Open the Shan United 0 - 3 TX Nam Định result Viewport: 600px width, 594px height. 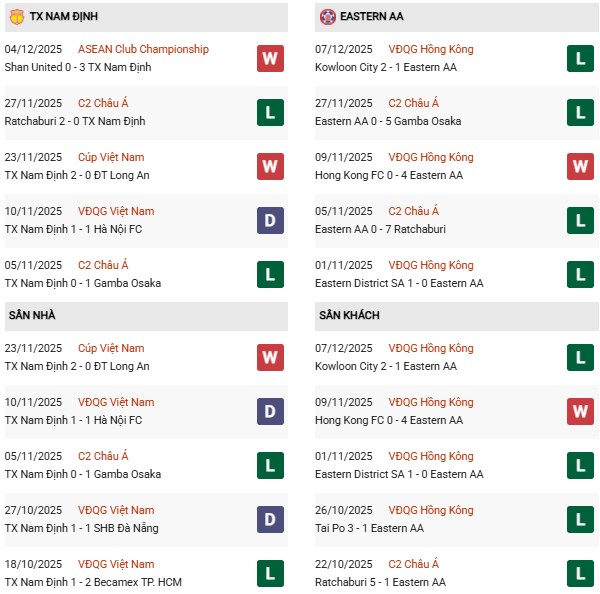point(76,66)
